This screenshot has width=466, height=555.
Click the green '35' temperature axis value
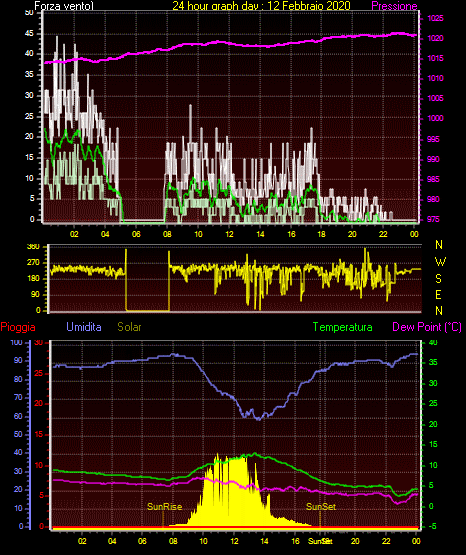point(433,362)
